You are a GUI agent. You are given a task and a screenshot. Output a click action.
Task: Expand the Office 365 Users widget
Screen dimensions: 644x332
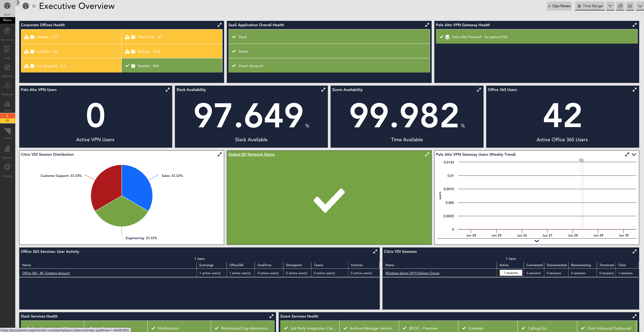point(635,90)
